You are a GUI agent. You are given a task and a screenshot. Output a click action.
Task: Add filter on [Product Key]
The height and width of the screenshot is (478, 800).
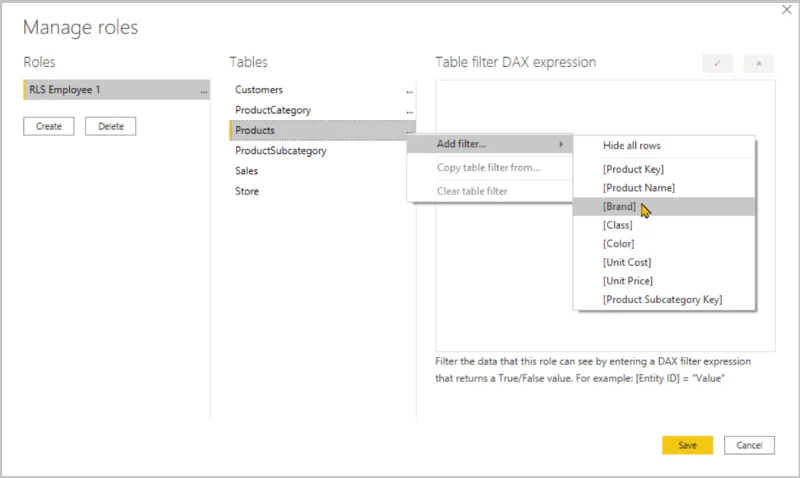pos(664,169)
